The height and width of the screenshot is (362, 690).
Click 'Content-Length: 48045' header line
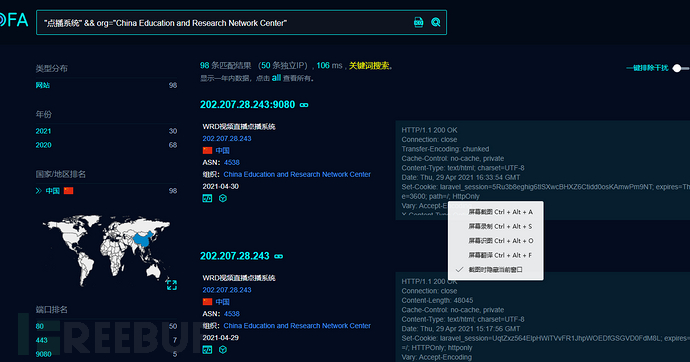437,300
